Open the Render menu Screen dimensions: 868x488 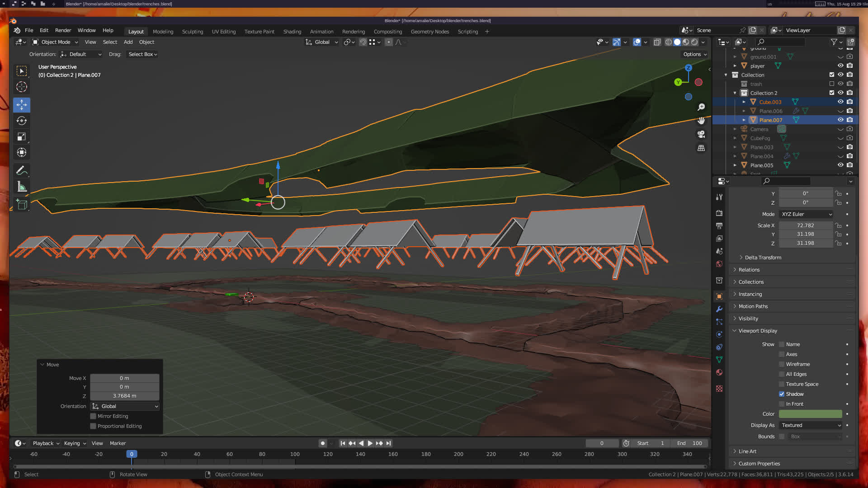63,30
